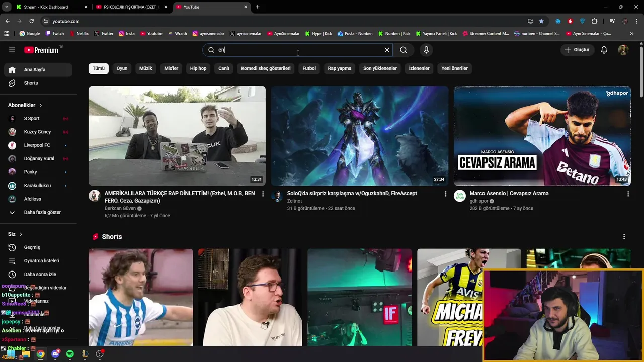644x362 pixels.
Task: Open S Sport subscription channel
Action: [38, 118]
